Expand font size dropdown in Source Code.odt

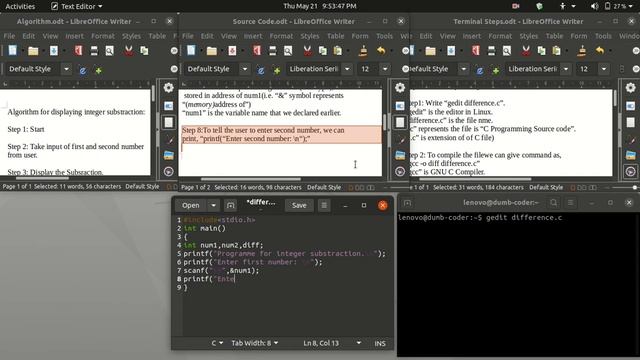[385, 69]
